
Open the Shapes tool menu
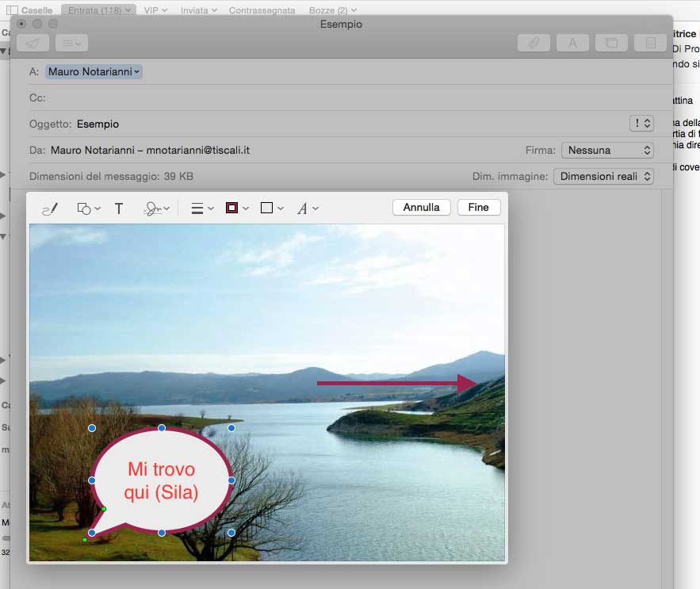coord(87,208)
